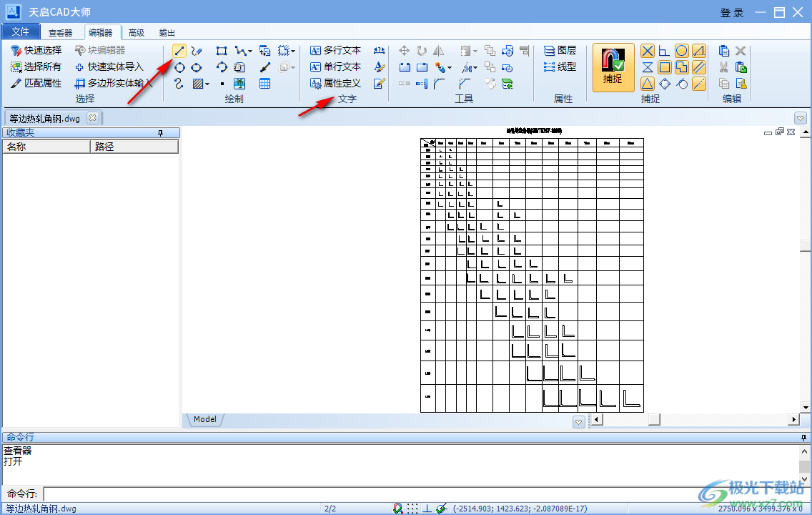Select the freehand sketch pencil tool

coord(197,51)
